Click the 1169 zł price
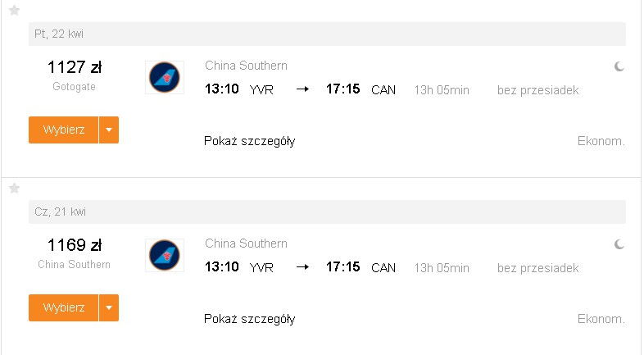This screenshot has width=644, height=355. pyautogui.click(x=75, y=245)
